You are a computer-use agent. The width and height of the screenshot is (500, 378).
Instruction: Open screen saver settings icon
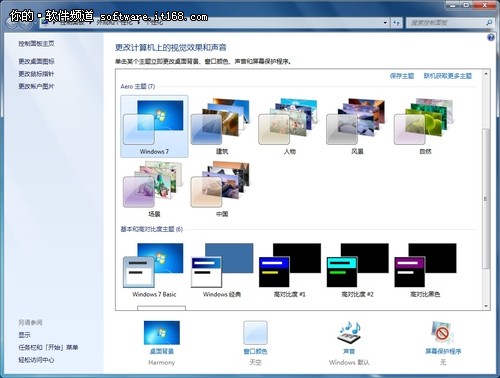point(443,333)
